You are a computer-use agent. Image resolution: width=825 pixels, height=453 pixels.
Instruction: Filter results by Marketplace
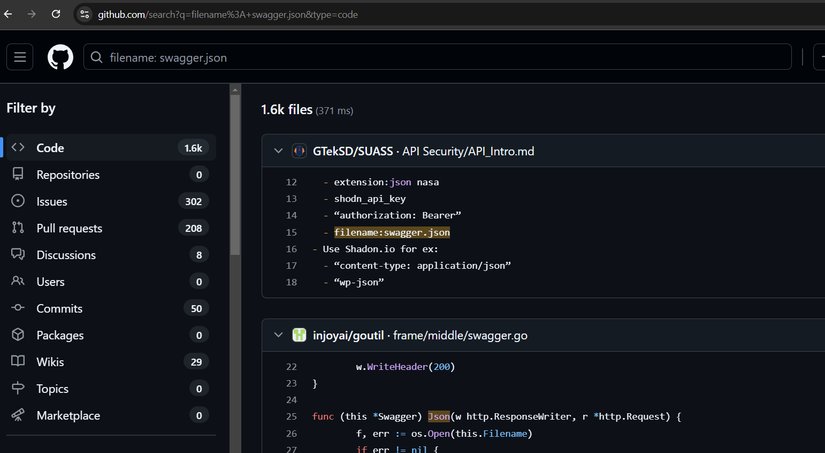tap(109, 416)
